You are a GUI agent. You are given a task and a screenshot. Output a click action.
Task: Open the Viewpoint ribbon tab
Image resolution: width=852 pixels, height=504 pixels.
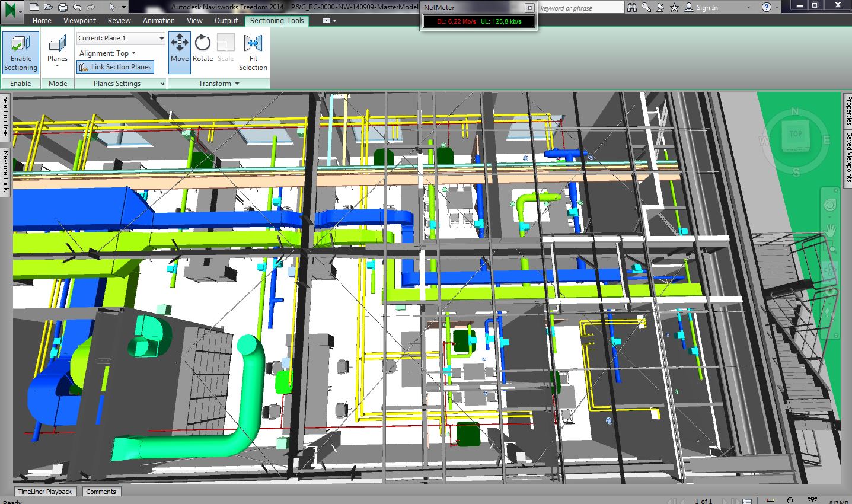[79, 20]
